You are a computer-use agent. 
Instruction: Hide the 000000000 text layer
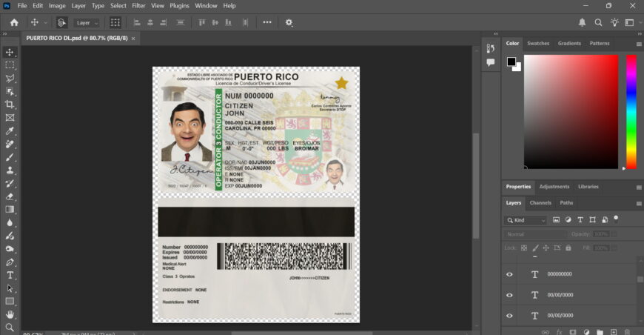[509, 274]
